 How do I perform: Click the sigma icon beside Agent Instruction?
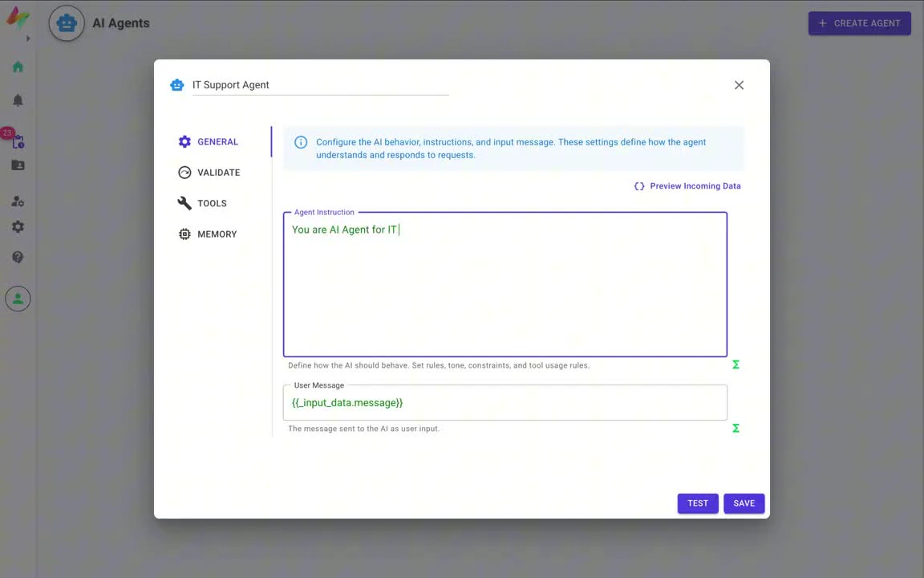(736, 364)
